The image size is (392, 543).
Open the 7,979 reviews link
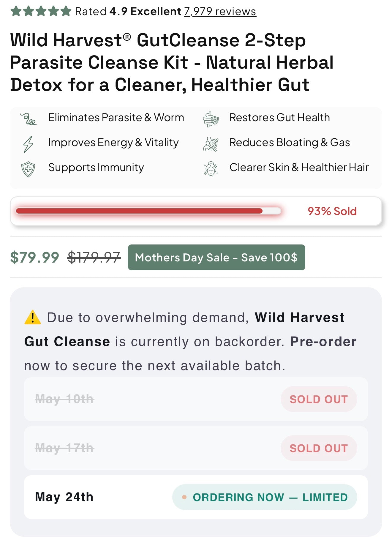point(220,11)
